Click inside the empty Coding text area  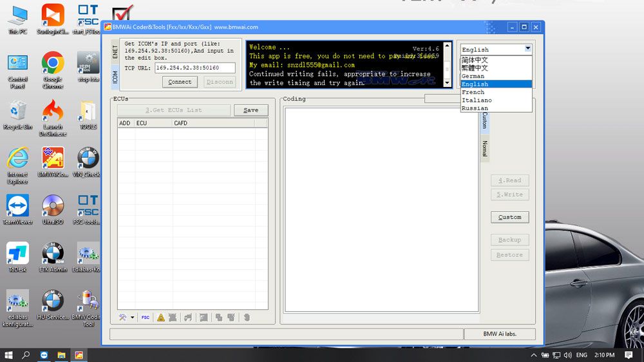pos(381,209)
